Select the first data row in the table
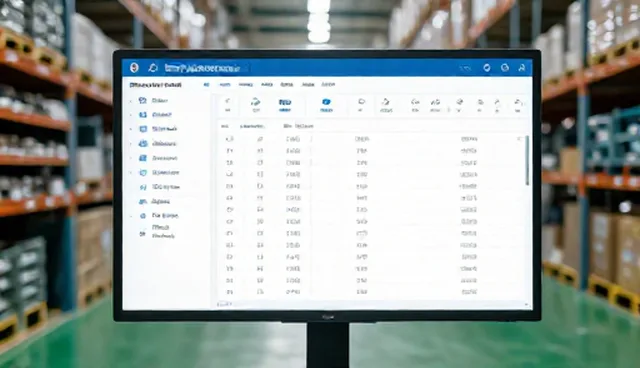Viewport: 640px width, 368px height. [x=371, y=139]
